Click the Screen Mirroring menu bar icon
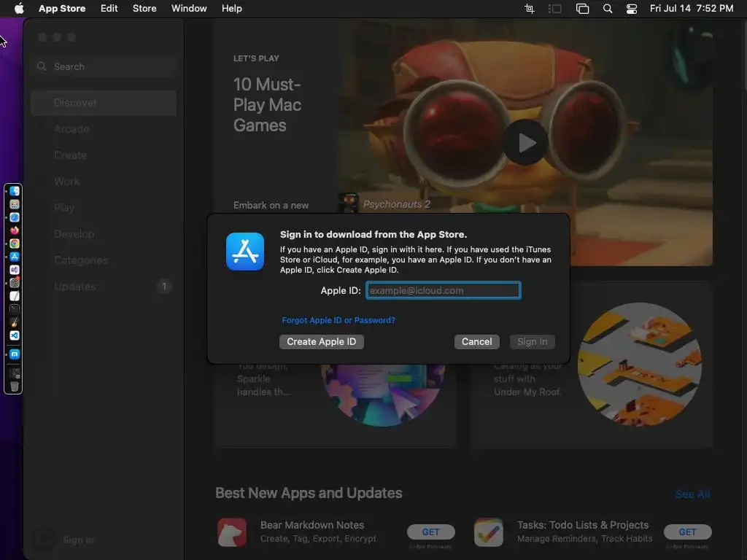Screen dimensions: 747x560 point(582,9)
